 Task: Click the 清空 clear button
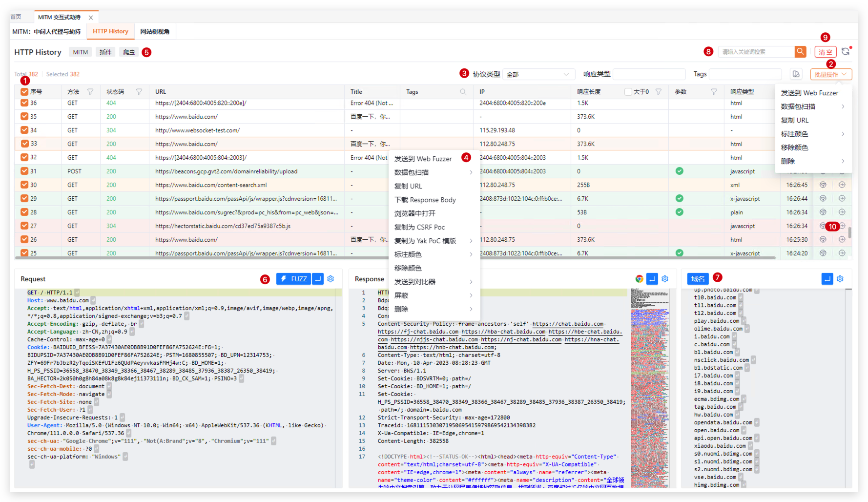[x=825, y=52]
